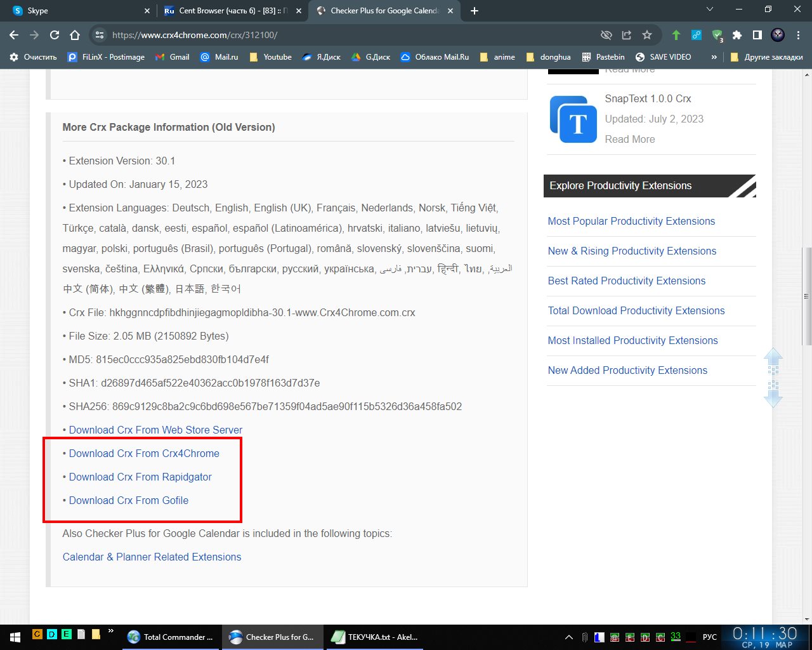Screen dimensions: 812x650
Task: View site information icon in address bar
Action: point(98,35)
